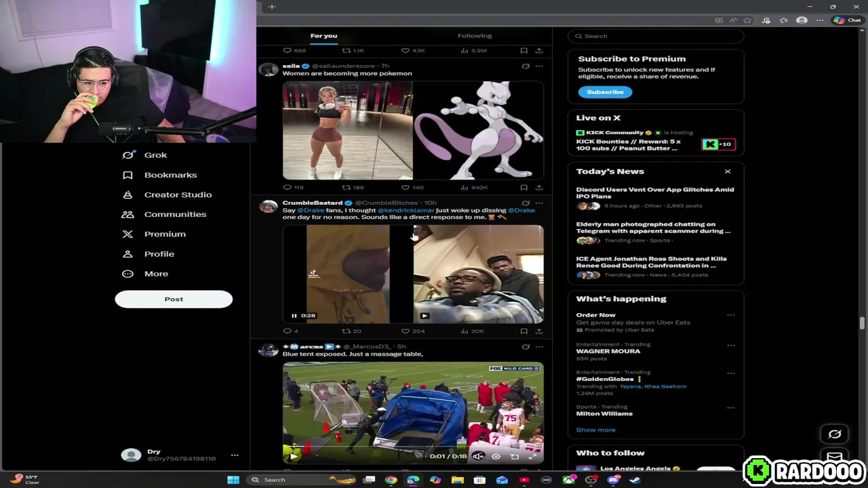The image size is (868, 488).
Task: Open options for the Milton Williams trend
Action: [x=730, y=407]
